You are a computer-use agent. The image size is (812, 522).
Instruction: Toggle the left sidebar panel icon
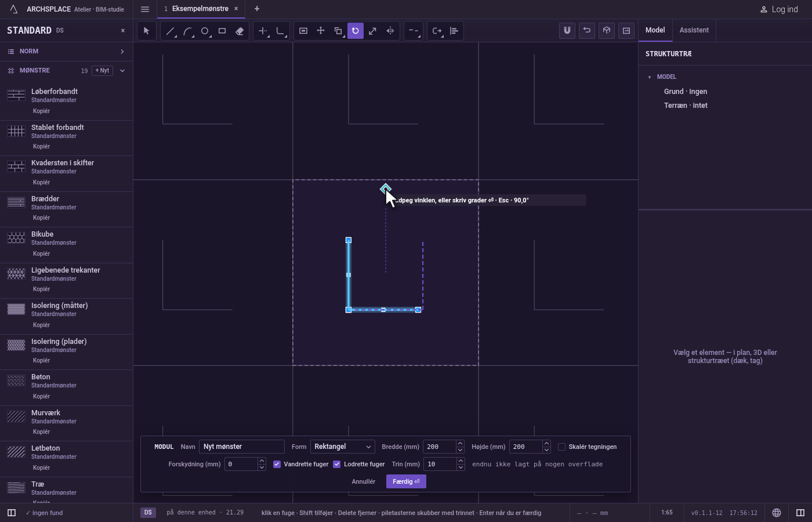(11, 513)
